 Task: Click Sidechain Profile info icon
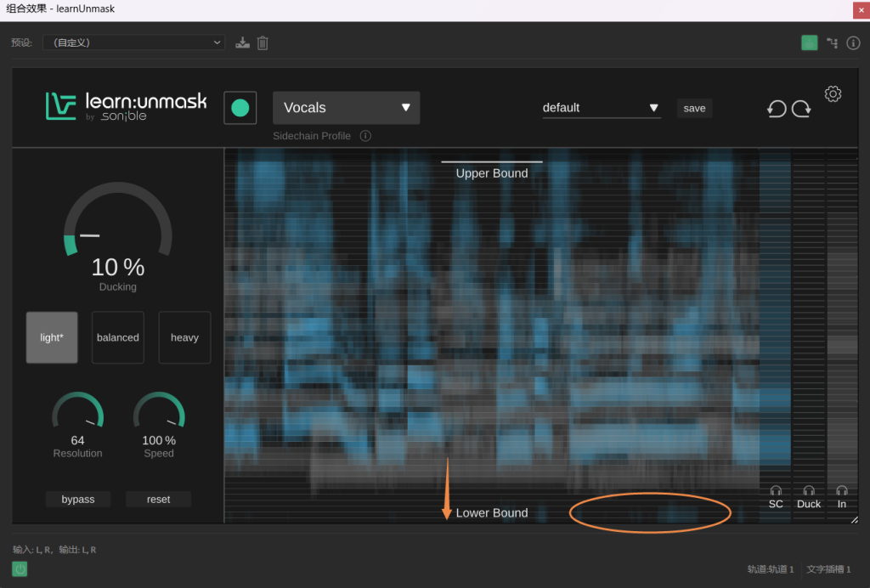pos(365,136)
